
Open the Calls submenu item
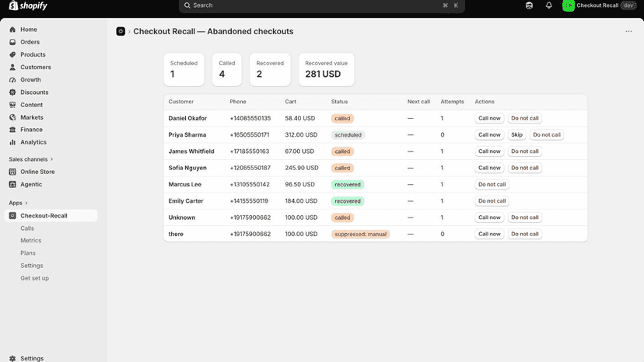point(27,228)
